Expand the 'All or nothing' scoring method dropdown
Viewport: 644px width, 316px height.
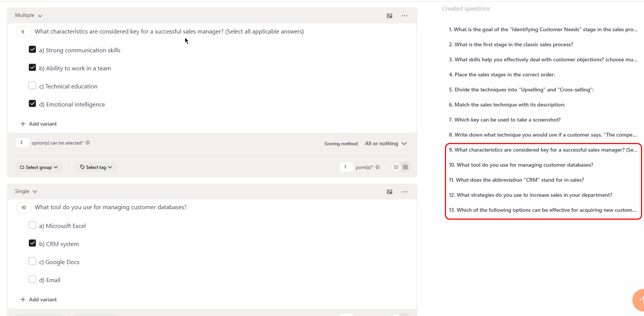coord(386,143)
